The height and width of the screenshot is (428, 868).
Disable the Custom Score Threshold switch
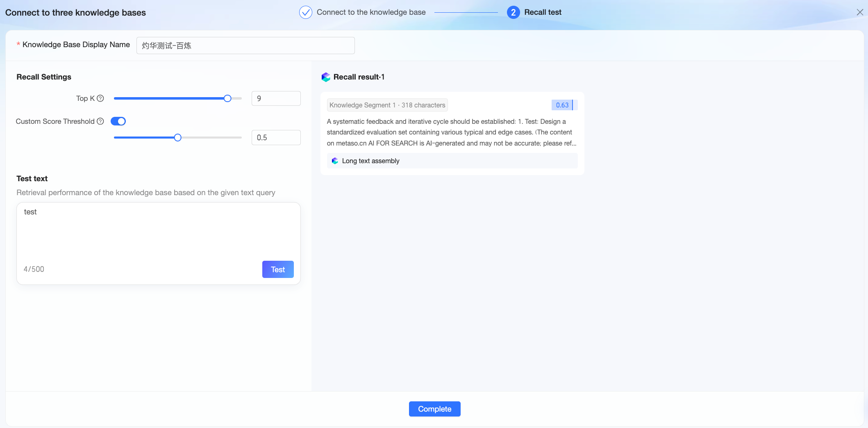(118, 121)
